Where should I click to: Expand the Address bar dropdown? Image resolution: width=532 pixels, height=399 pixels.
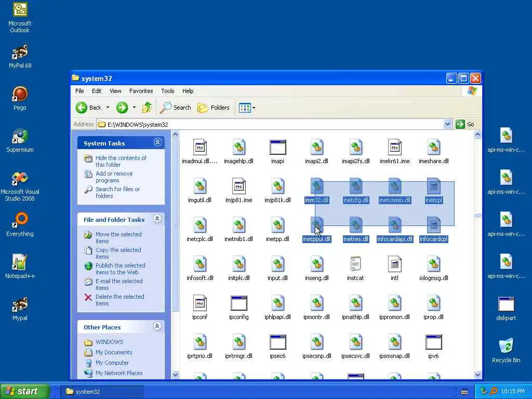click(447, 124)
